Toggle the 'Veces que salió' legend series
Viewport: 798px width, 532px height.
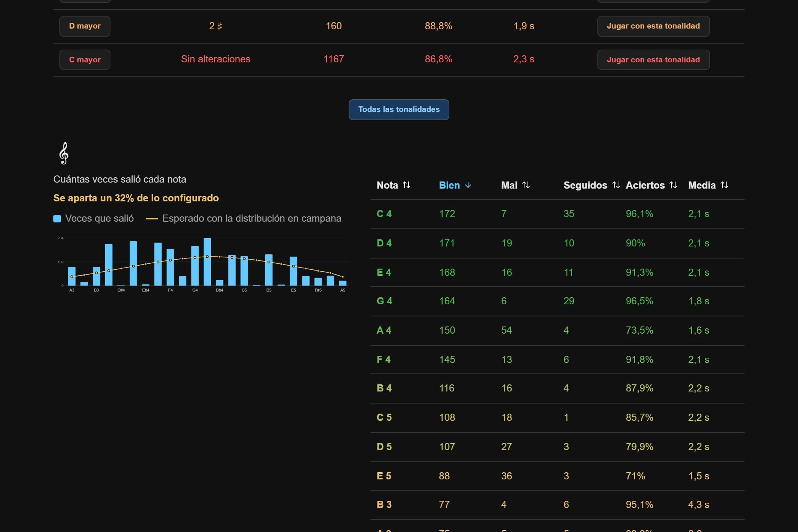pyautogui.click(x=94, y=219)
